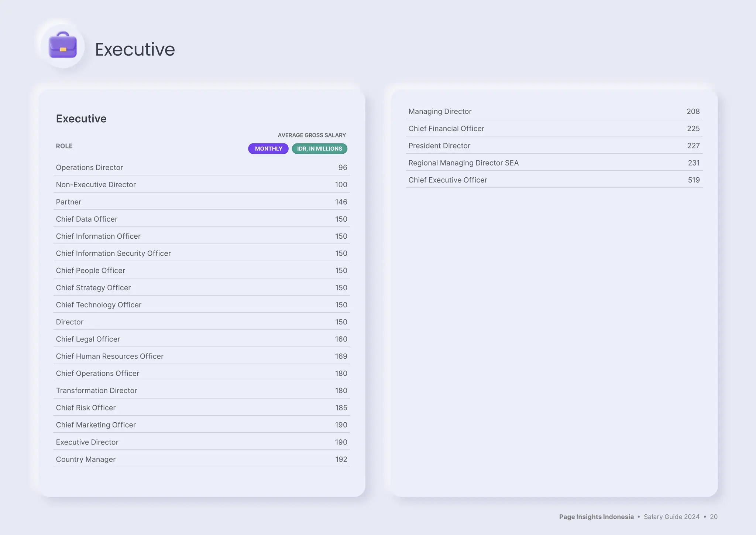The height and width of the screenshot is (535, 756).
Task: Select Regional Managing Director SEA label
Action: 464,163
